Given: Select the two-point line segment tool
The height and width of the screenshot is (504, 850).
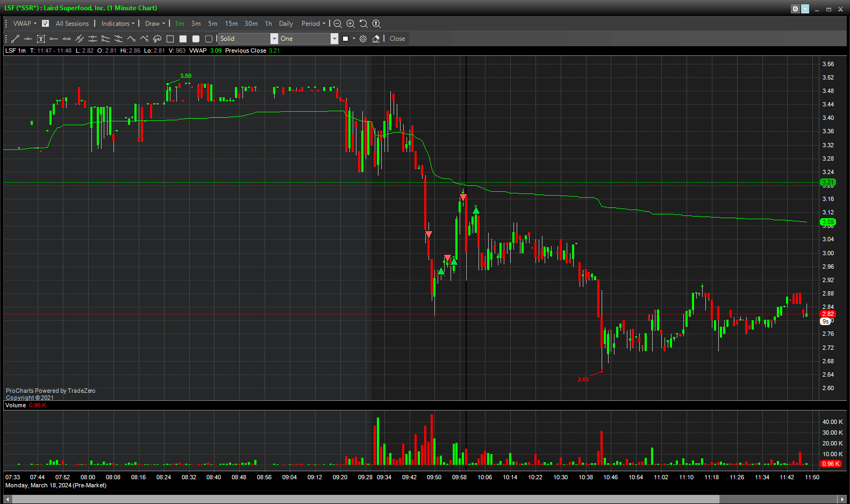Looking at the screenshot, I should [x=67, y=39].
